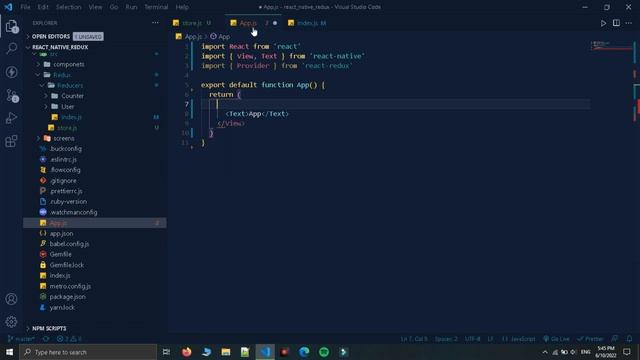Image resolution: width=640 pixels, height=360 pixels.
Task: Click the feedback icon in status bar
Action: (x=615, y=339)
